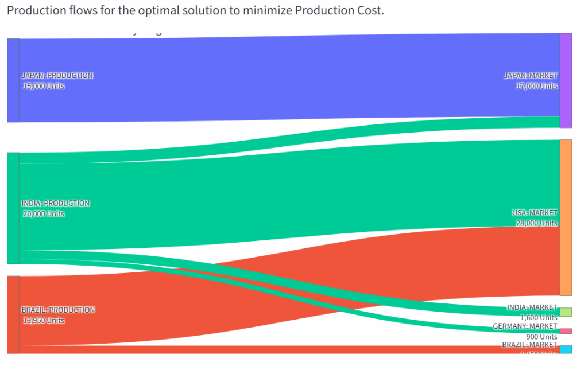Select the light green India Market node
The image size is (588, 366).
(x=566, y=312)
